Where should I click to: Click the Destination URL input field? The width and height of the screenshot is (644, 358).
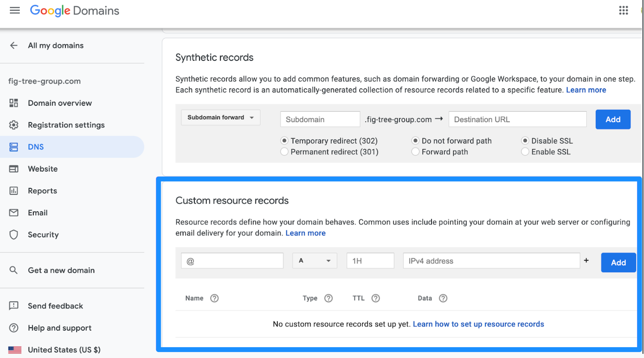517,119
